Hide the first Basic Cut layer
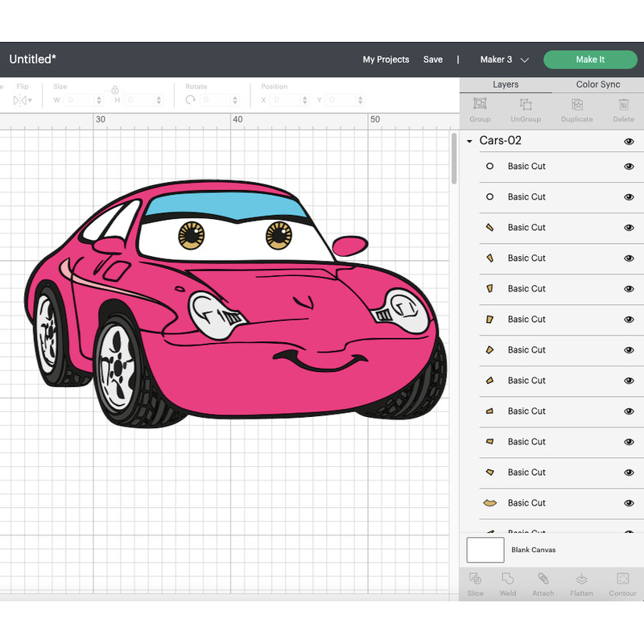The width and height of the screenshot is (644, 644). click(x=629, y=166)
